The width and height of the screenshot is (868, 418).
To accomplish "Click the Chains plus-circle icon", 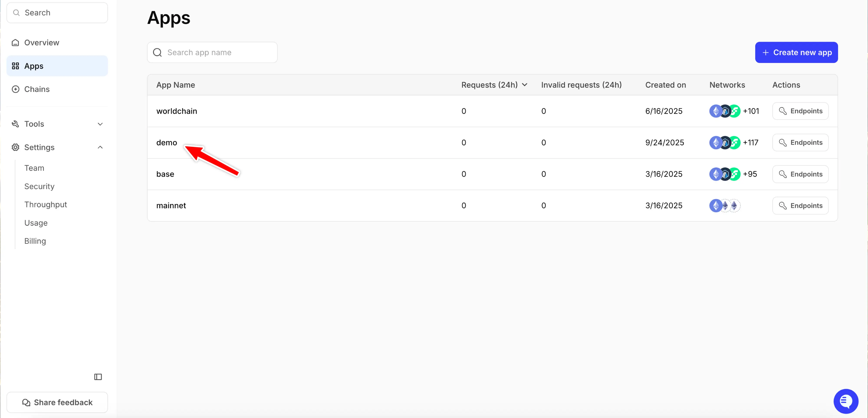I will [x=15, y=89].
